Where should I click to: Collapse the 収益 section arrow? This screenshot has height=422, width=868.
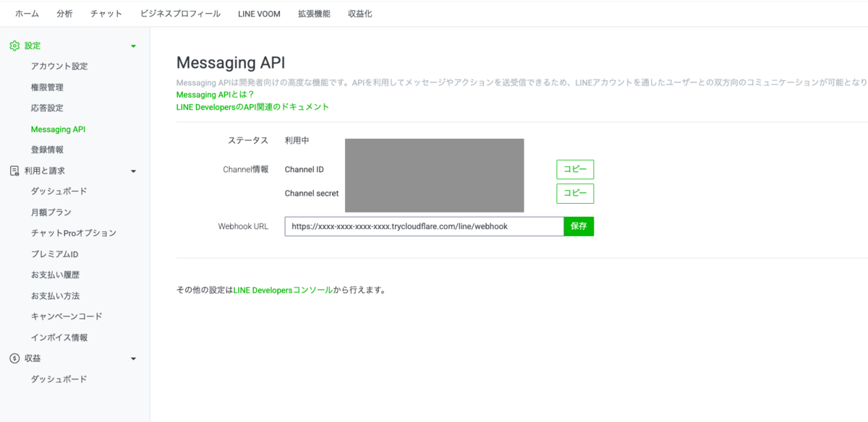coord(133,359)
